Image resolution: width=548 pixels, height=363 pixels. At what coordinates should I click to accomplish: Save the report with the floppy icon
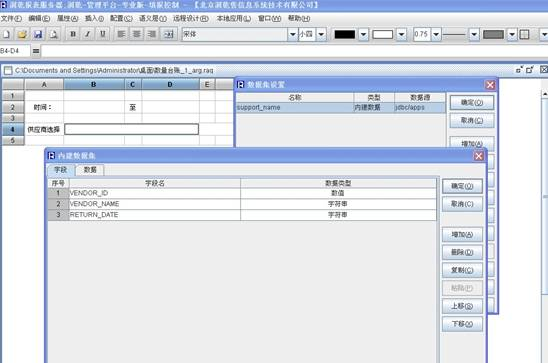38,34
